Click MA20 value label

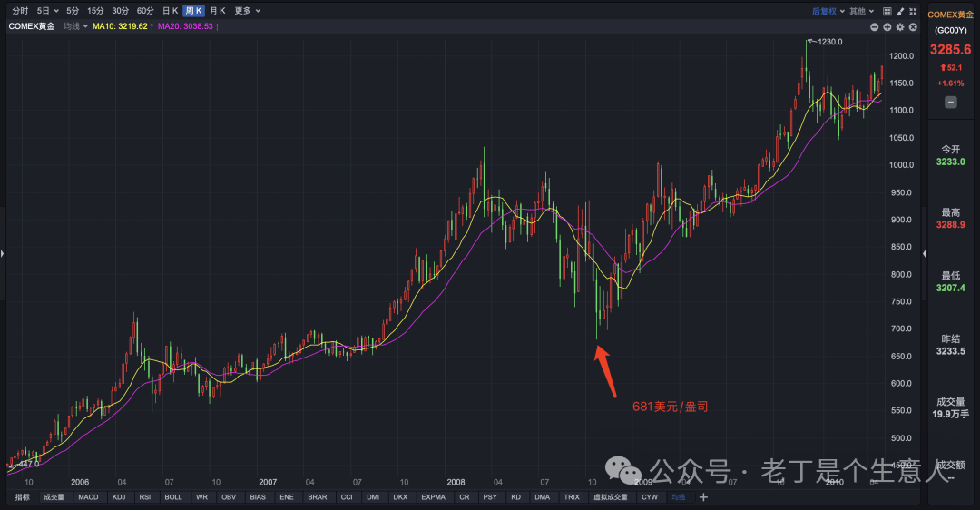tap(188, 26)
